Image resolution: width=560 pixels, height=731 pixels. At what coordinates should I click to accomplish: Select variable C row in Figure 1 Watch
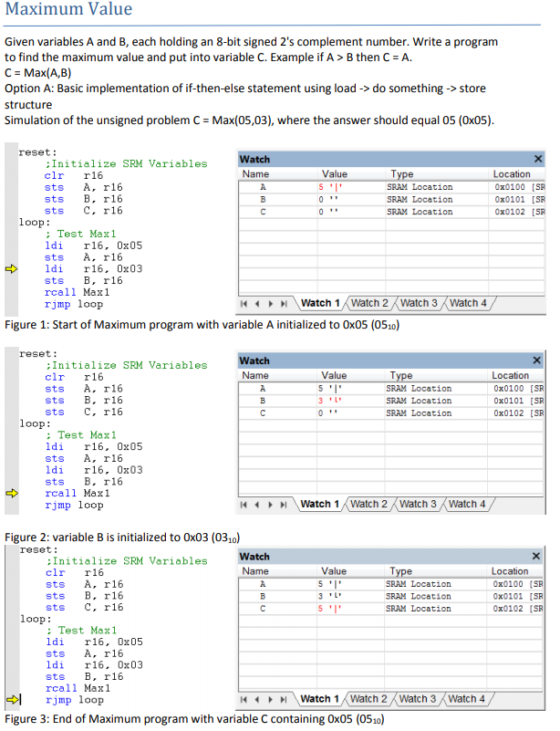[x=391, y=212]
